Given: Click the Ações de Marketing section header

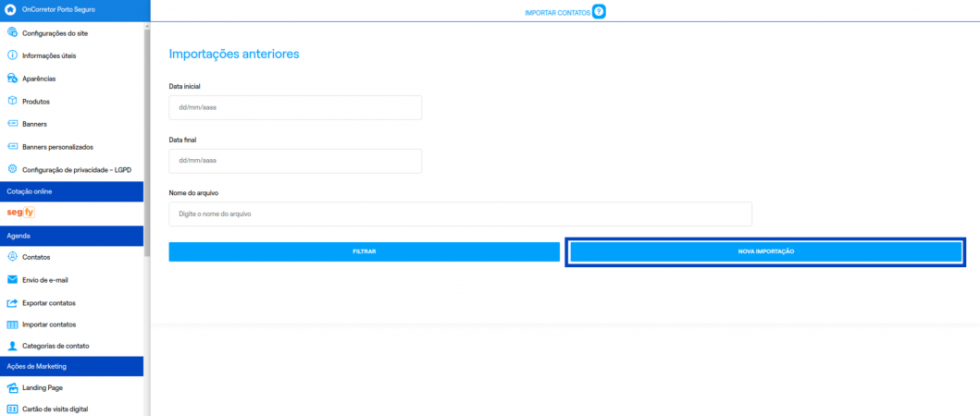Looking at the screenshot, I should point(72,366).
